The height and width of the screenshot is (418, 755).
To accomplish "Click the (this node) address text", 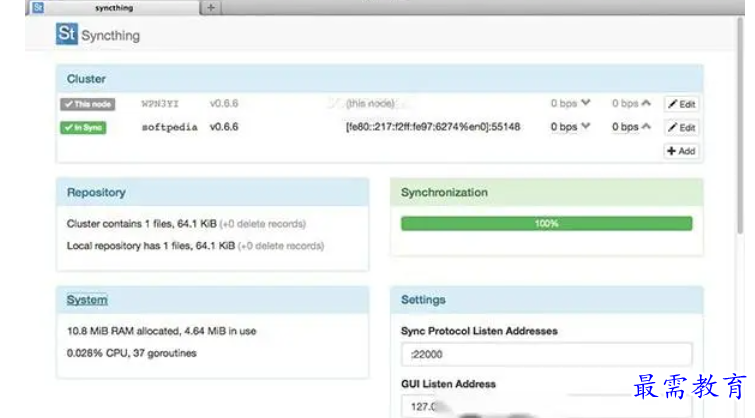I will tap(370, 104).
